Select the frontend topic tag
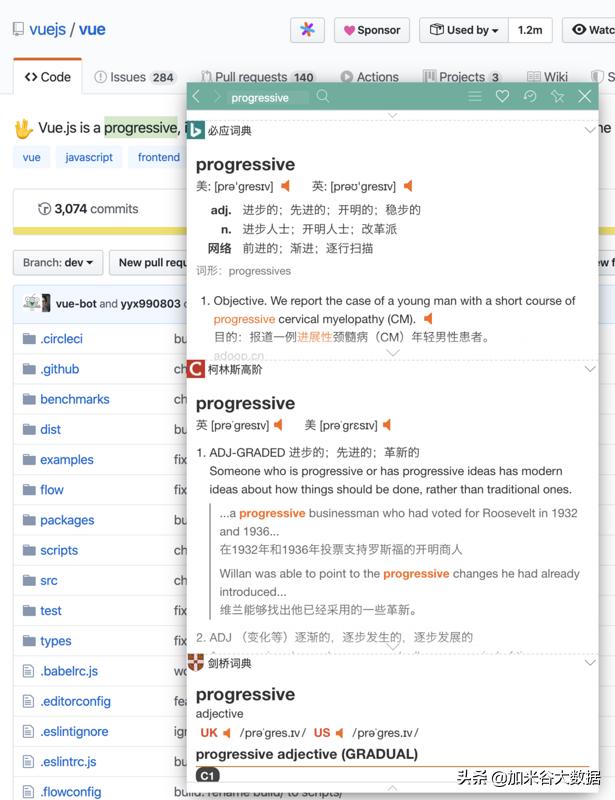 click(158, 157)
